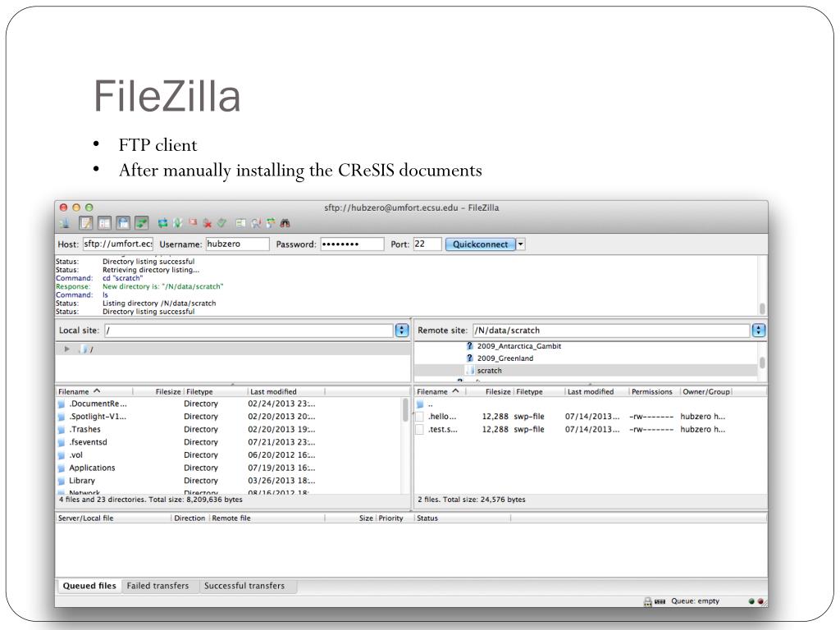Image resolution: width=840 pixels, height=630 pixels.
Task: Sort local list by Filesize column
Action: 158,391
